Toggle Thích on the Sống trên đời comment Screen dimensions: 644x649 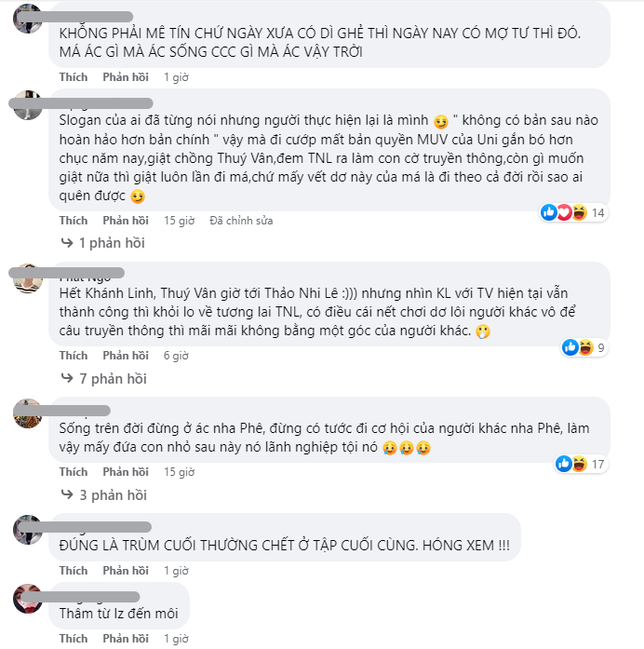(x=74, y=472)
